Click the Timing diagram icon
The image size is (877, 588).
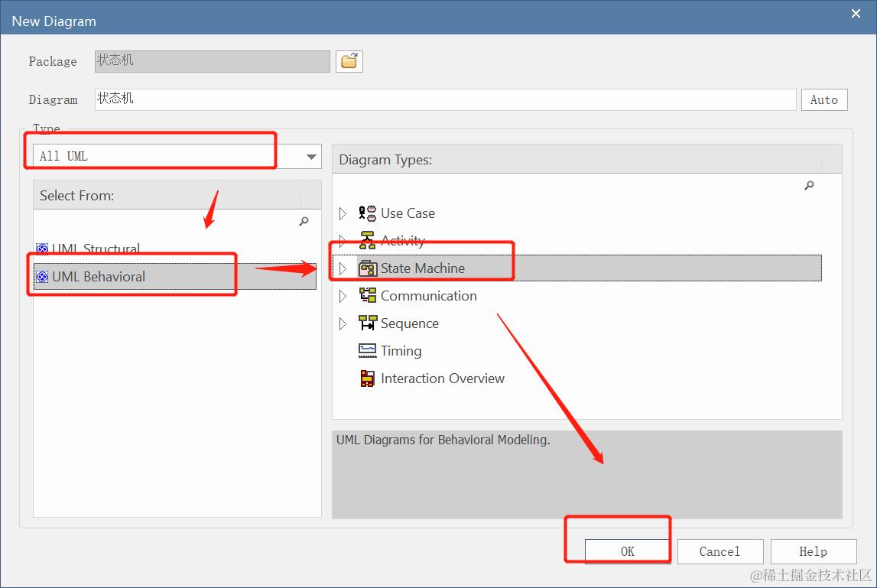point(368,351)
